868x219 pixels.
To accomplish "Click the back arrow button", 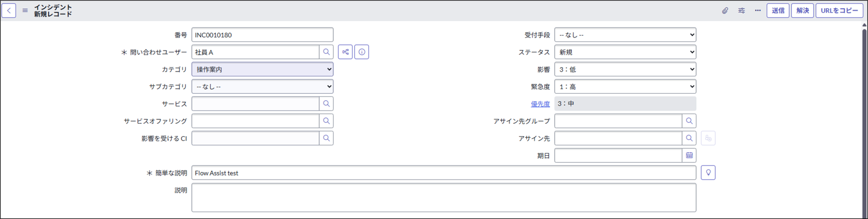I will coord(9,11).
